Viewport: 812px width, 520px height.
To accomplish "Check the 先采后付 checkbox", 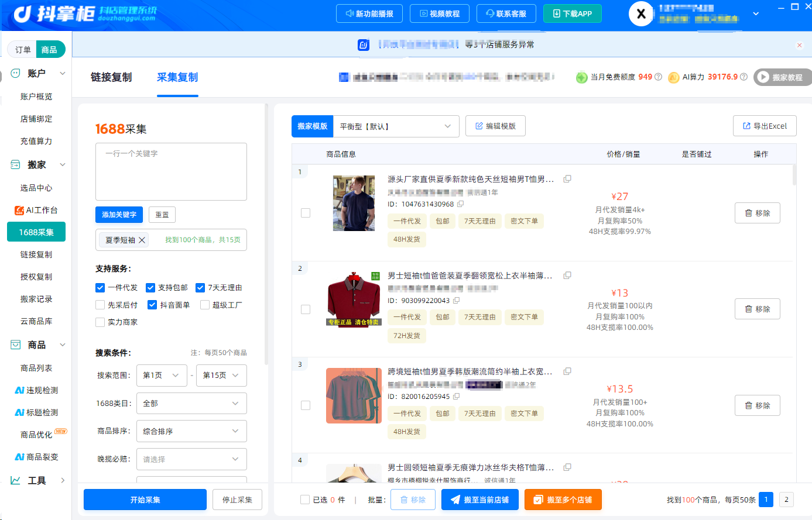I will [100, 305].
